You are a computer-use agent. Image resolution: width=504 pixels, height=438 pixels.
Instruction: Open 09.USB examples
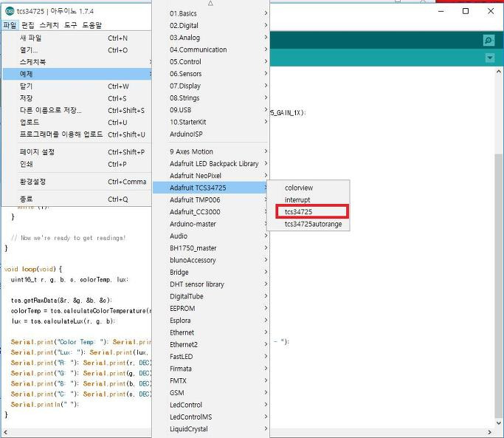tap(211, 110)
